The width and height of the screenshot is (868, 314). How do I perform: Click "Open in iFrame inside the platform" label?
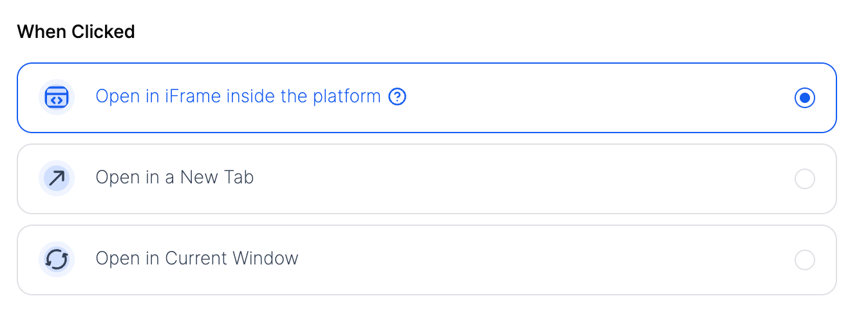coord(238,97)
